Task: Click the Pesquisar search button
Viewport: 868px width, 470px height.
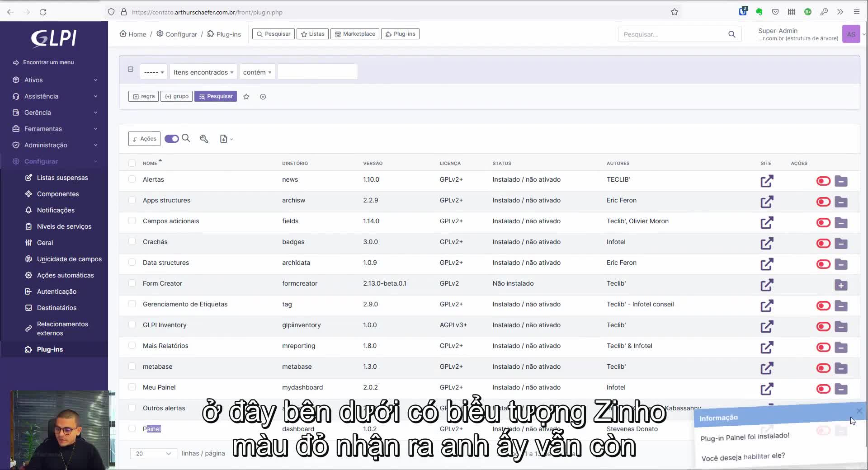Action: coord(216,96)
